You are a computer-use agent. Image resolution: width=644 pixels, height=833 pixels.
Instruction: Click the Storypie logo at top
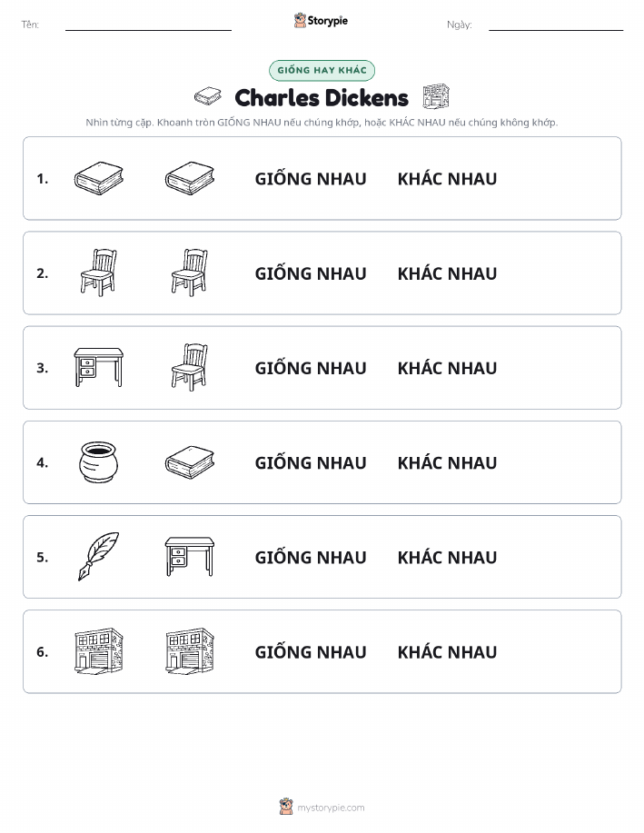(321, 21)
